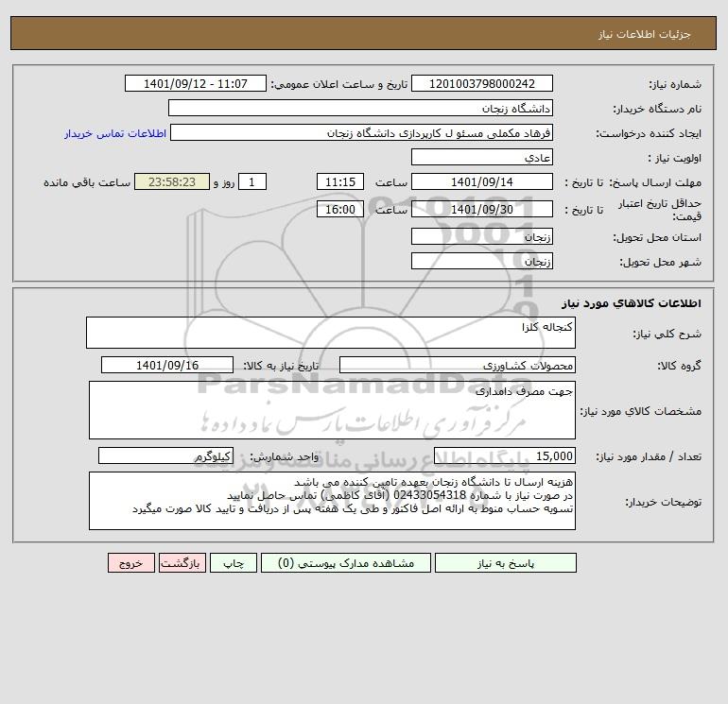728x704 pixels.
Task: Click the label شهر محل تحویل
Action: [x=661, y=262]
